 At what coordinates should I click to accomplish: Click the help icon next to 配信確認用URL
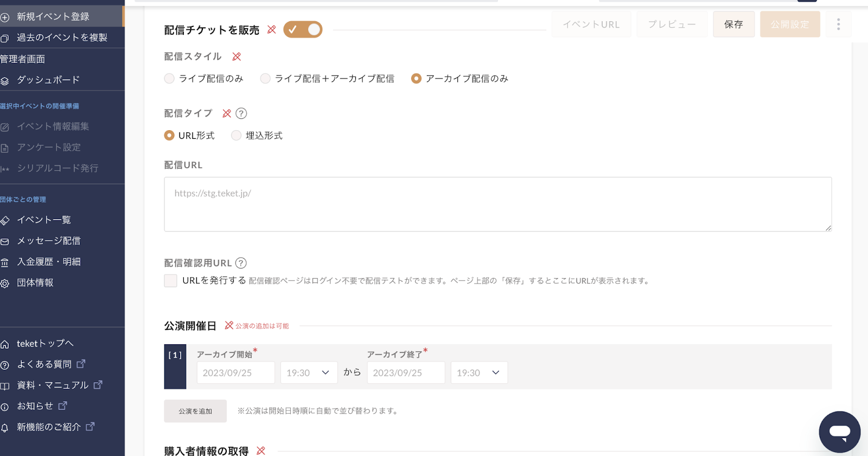pos(241,263)
